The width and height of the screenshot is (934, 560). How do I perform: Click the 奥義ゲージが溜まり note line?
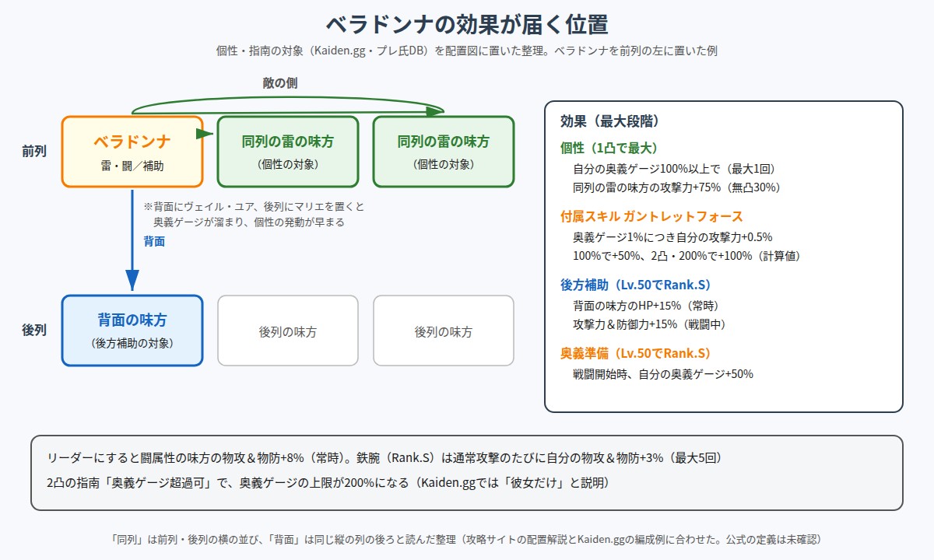click(x=249, y=222)
